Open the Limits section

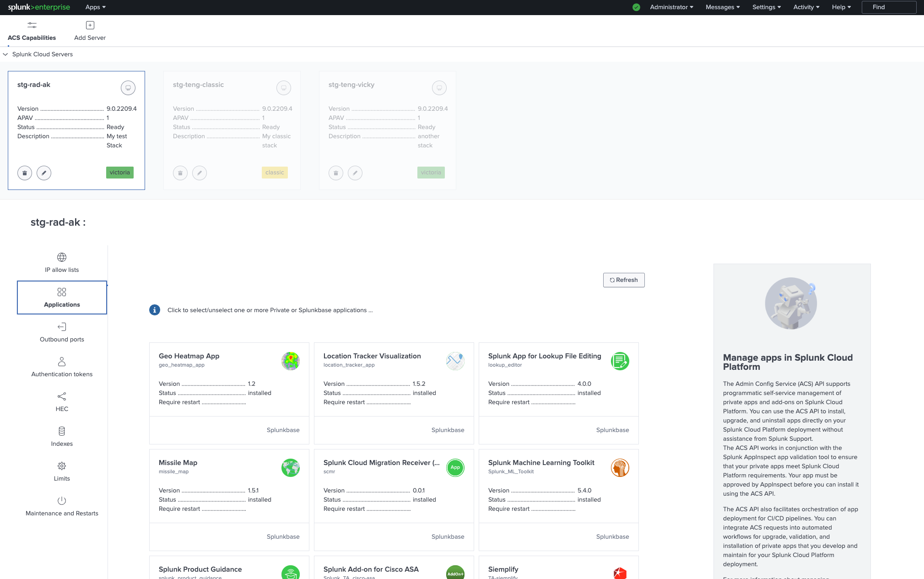[62, 471]
